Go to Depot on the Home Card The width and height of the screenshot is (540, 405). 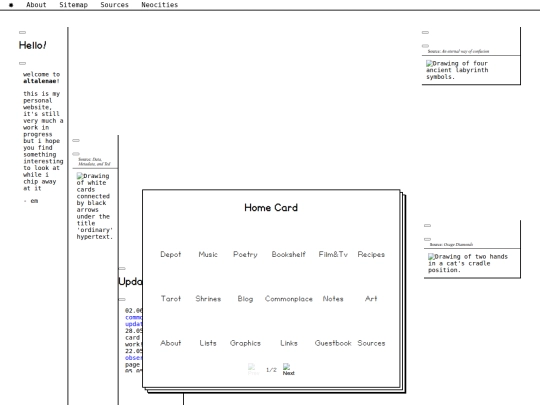point(170,255)
